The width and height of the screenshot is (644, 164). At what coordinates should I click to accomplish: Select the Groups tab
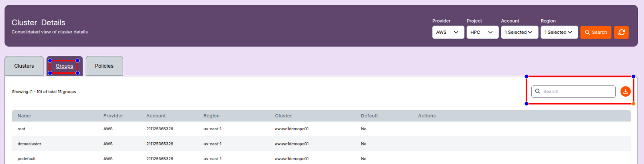point(64,66)
